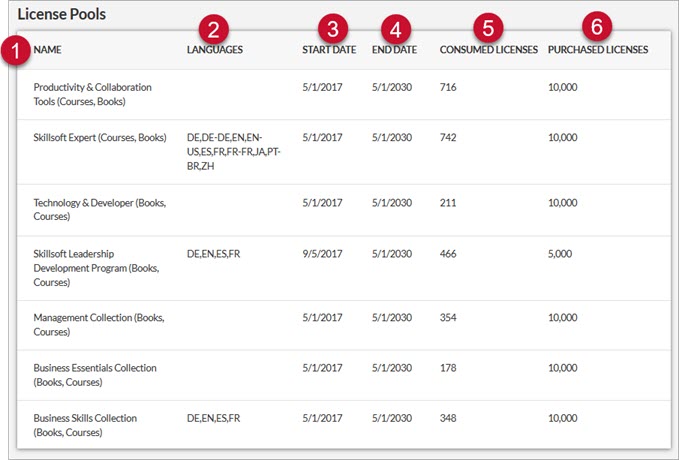Click the LANGUAGES column header
Image resolution: width=679 pixels, height=460 pixels.
215,50
